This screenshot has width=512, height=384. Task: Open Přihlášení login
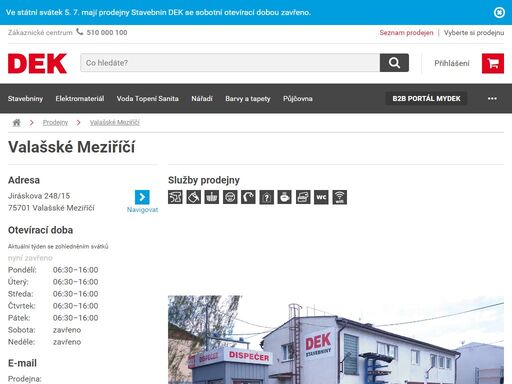[x=452, y=63]
